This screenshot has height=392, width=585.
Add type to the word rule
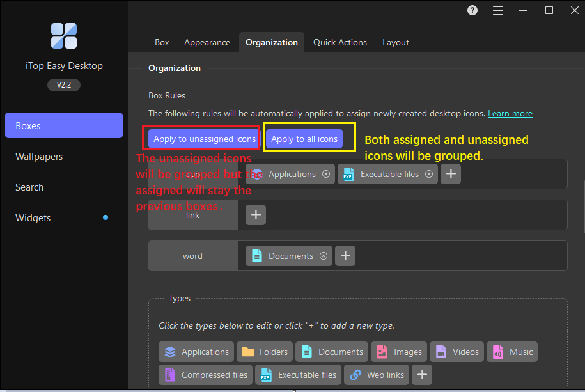[x=345, y=256]
